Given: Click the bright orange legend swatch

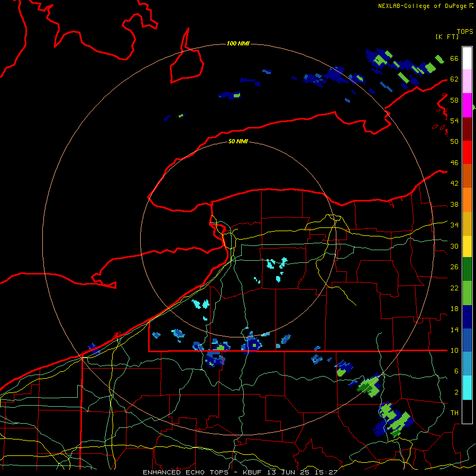Looking at the screenshot, I should click(x=467, y=200).
